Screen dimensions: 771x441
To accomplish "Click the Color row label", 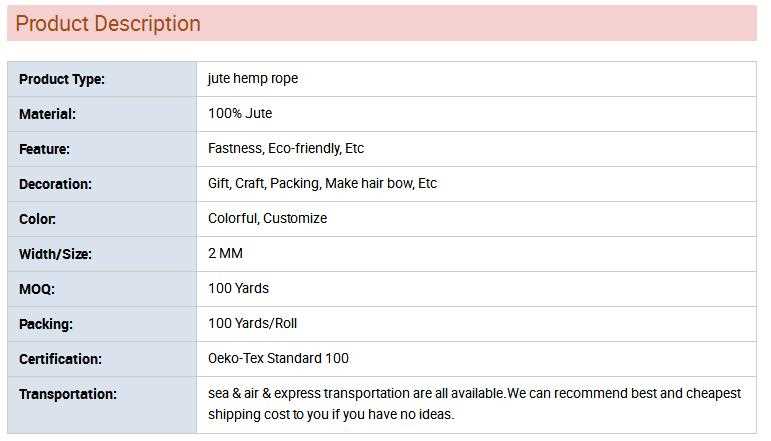I will point(37,219).
